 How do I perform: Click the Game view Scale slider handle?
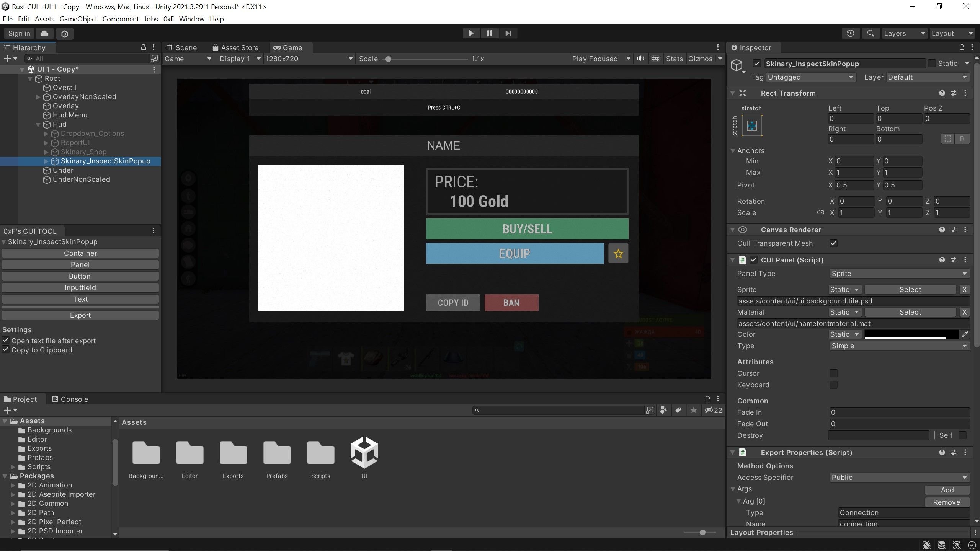[388, 59]
